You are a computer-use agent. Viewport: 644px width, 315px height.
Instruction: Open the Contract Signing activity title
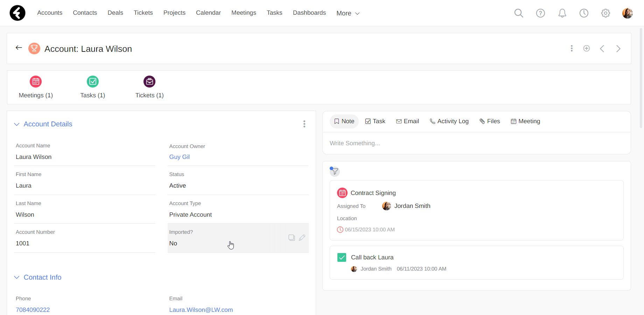[373, 193]
